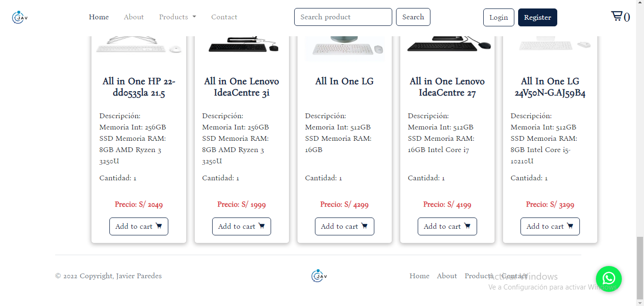Open Products dropdown via its caret arrow
The image size is (644, 306).
tap(194, 17)
